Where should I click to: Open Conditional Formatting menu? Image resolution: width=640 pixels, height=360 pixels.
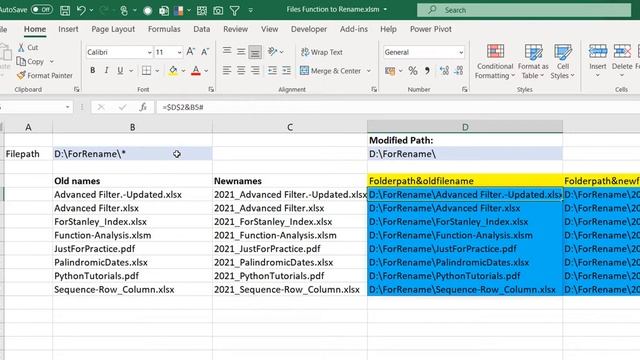[x=495, y=61]
